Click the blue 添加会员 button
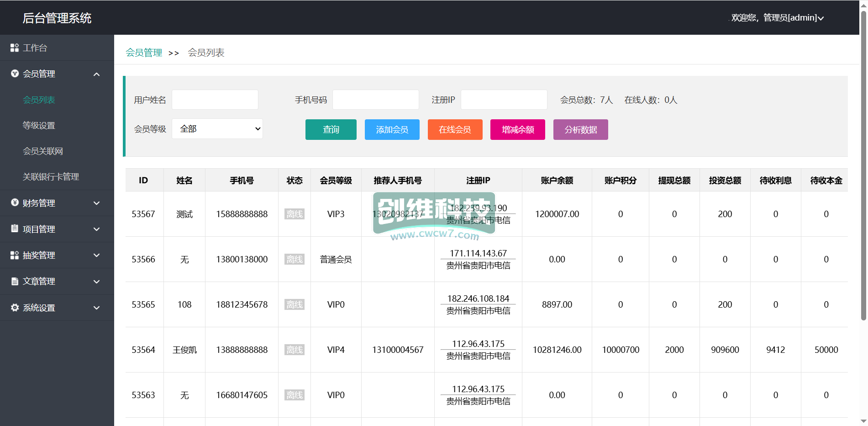 point(392,130)
